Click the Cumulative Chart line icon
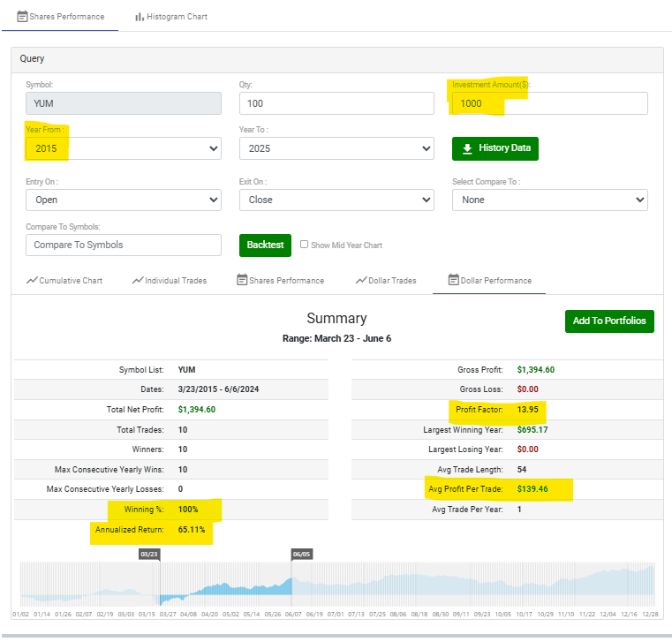Viewport: 672px width, 642px height. (32, 280)
